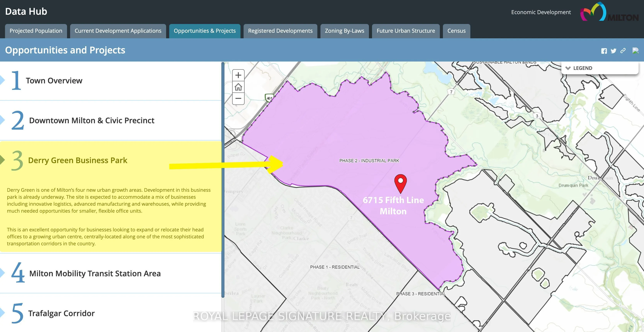
Task: Go to the Census tab
Action: point(456,31)
